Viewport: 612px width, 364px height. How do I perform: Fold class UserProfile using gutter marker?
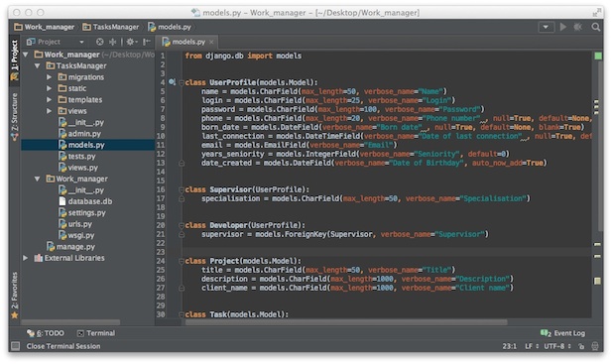[x=182, y=82]
